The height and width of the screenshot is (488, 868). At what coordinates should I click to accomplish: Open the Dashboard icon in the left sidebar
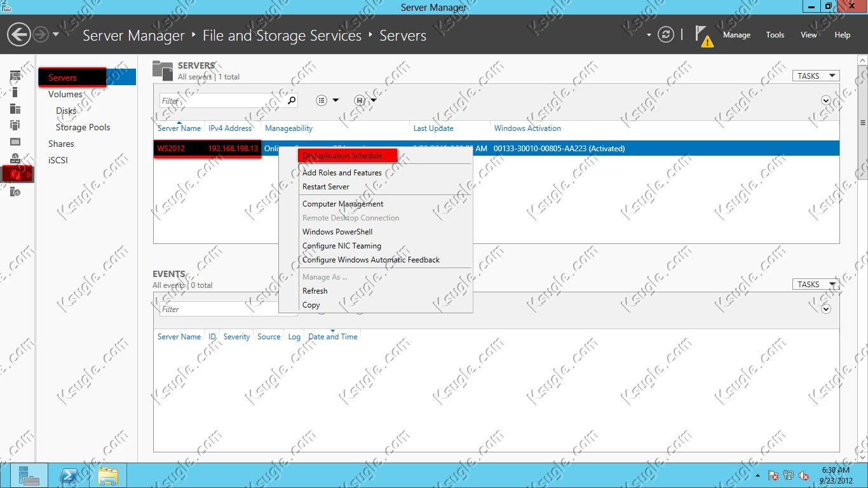tap(15, 76)
